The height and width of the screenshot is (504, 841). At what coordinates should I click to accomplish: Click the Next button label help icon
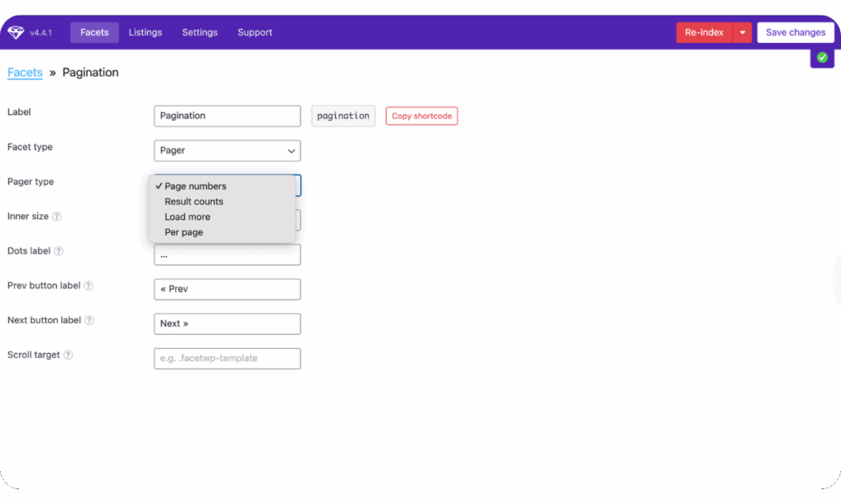click(x=89, y=321)
